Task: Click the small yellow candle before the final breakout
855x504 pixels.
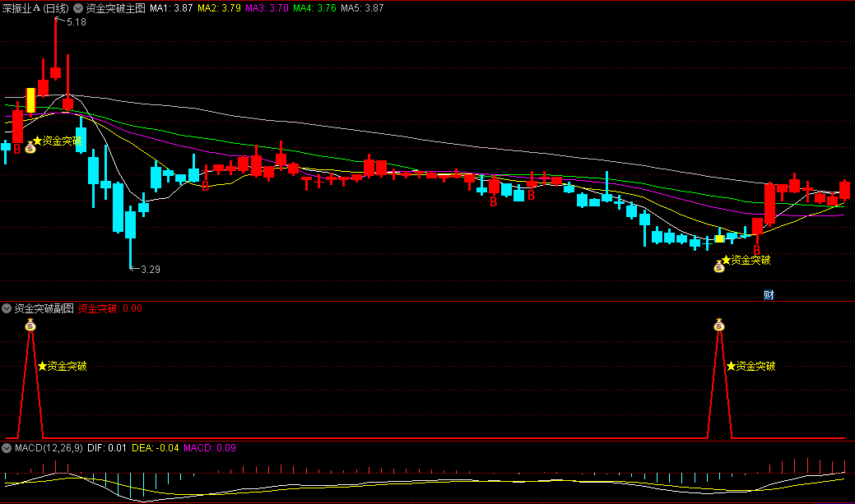Action: tap(719, 238)
